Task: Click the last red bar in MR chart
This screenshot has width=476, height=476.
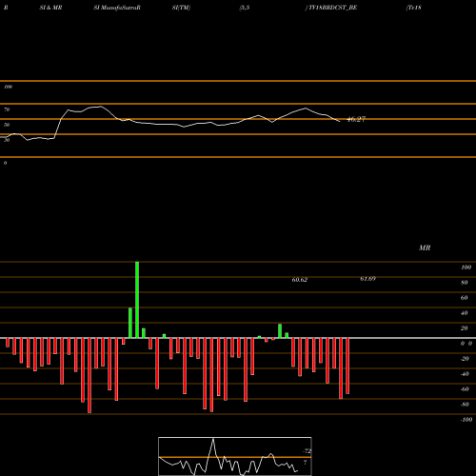Action: click(347, 366)
